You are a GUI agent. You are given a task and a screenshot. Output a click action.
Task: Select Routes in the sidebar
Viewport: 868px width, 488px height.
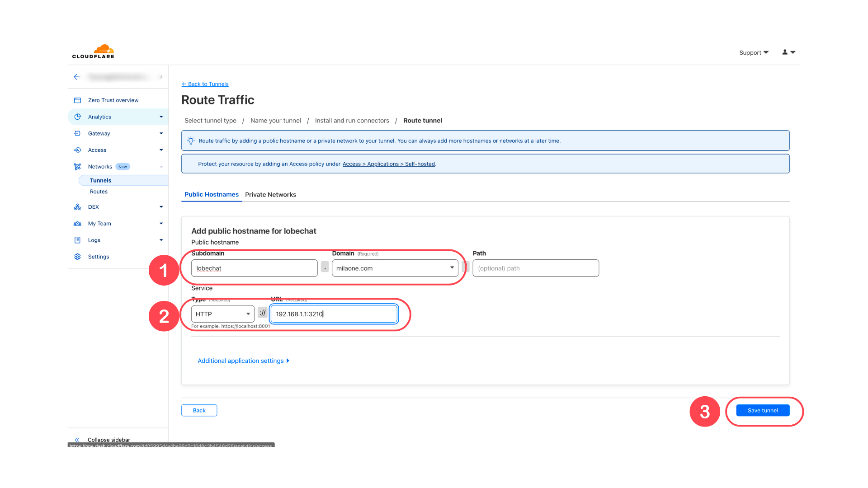coord(99,192)
